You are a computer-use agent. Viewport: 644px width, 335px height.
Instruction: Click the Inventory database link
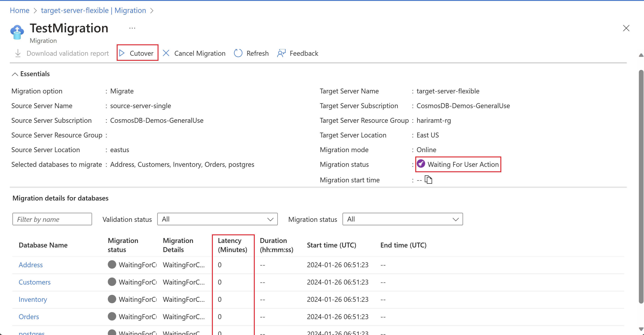click(33, 299)
